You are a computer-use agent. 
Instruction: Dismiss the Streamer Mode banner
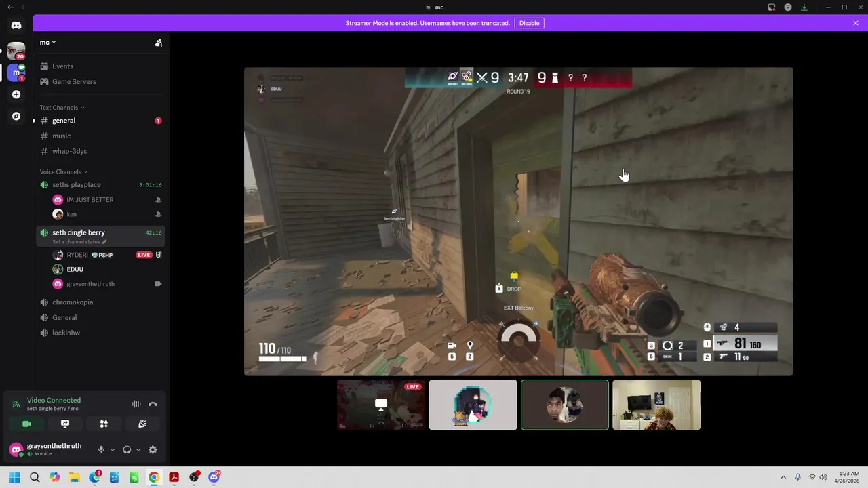pos(856,23)
